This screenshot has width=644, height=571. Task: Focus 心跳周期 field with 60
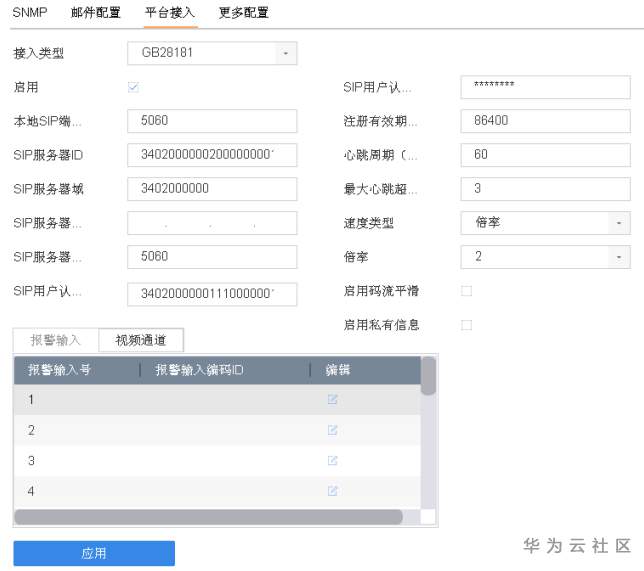545,155
